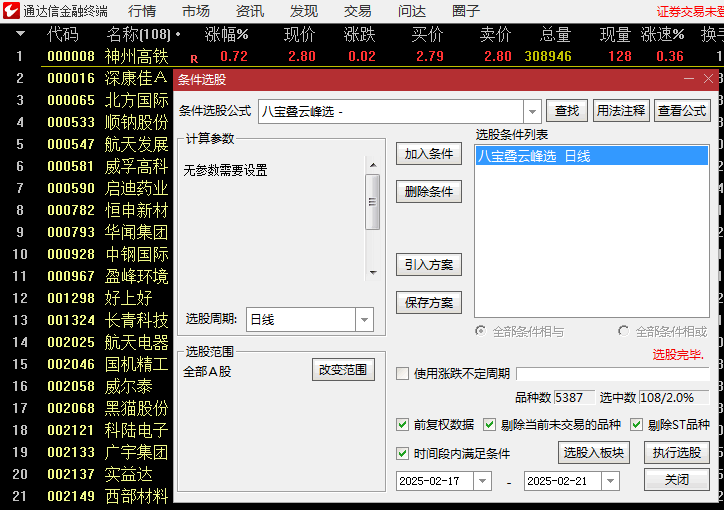724x510 pixels.
Task: Open the 圈子 menu
Action: click(466, 11)
